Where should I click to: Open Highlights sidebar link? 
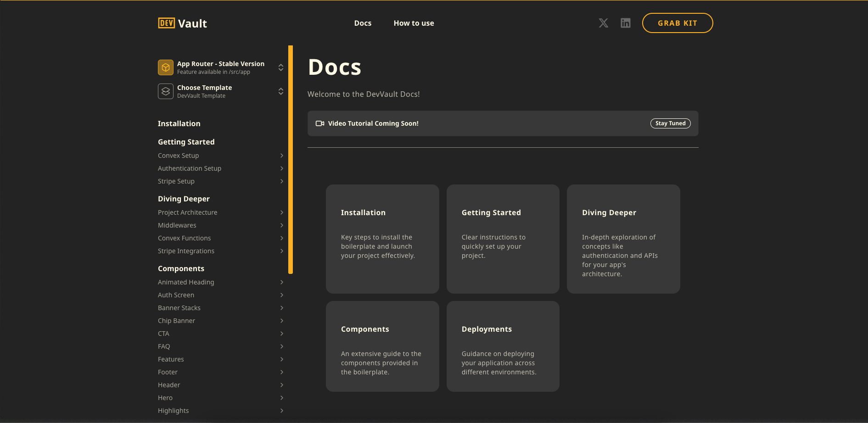(174, 411)
